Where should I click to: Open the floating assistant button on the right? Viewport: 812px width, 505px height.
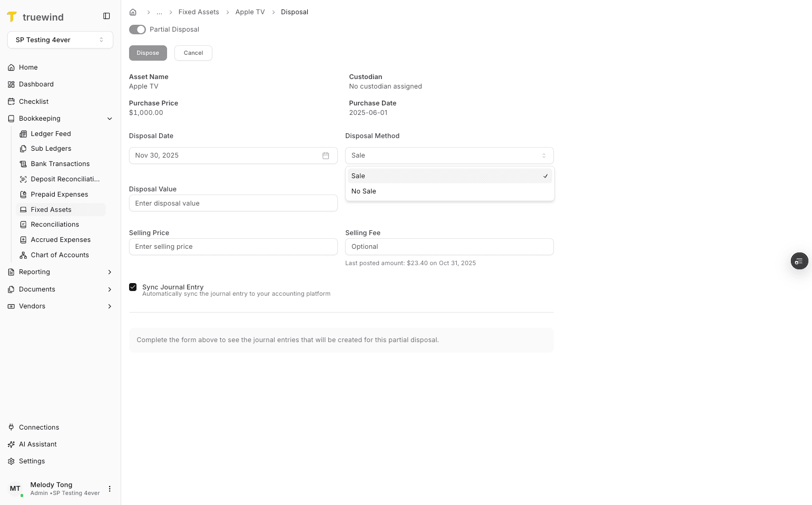[799, 261]
